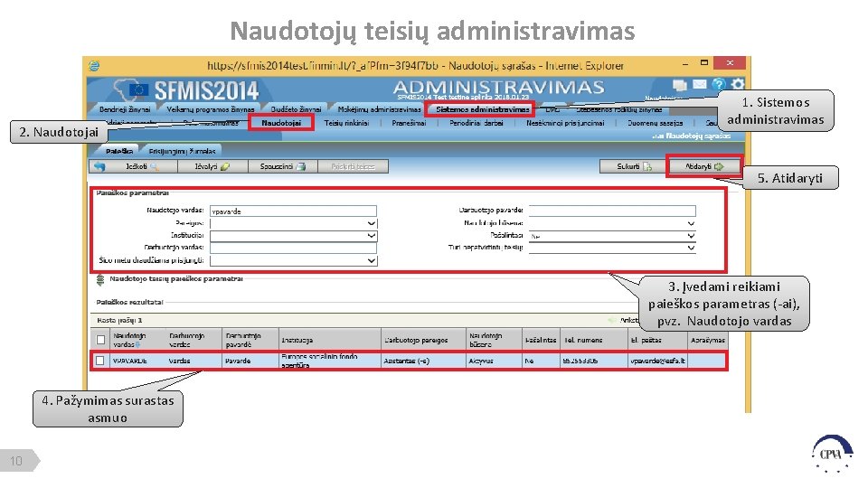This screenshot has width=868, height=488.
Task: Switch to Bendrieji žinynai tab
Action: (x=125, y=109)
